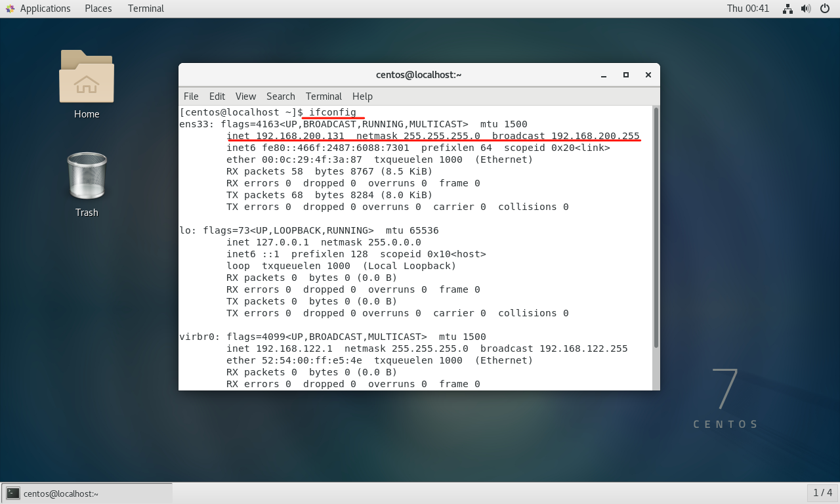Open the clock showing Thu 00:41
The height and width of the screenshot is (504, 840).
point(747,9)
